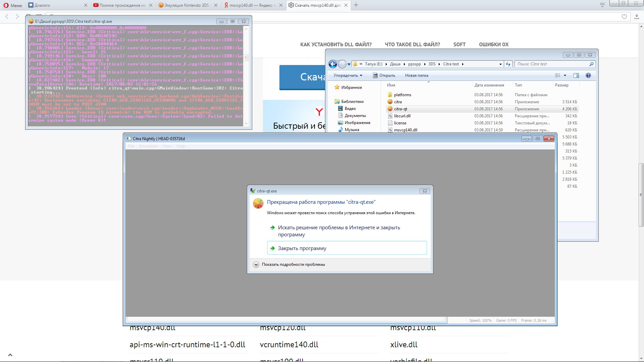Expand arrow after 3DS breadcrumb
This screenshot has height=362, width=644.
pyautogui.click(x=439, y=64)
